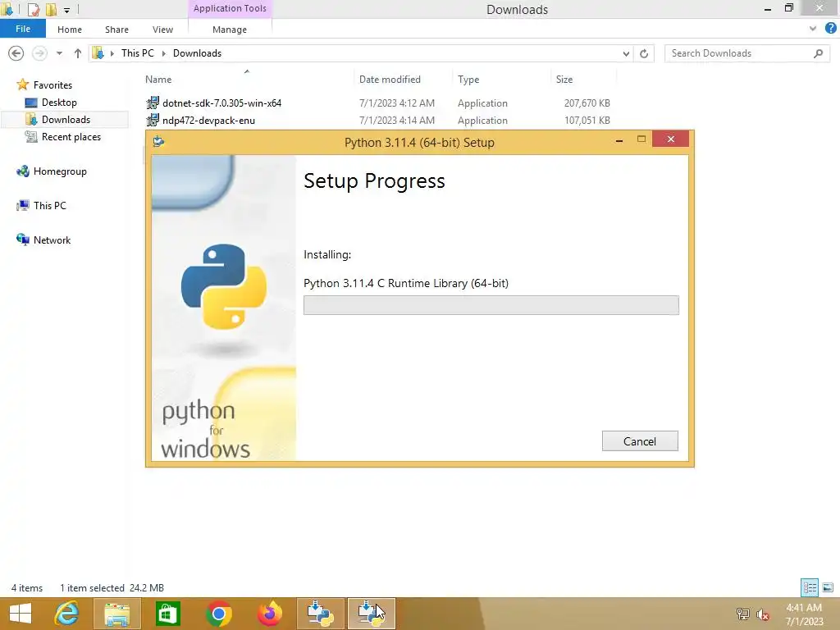Open the Windows Store taskbar icon

tap(167, 614)
